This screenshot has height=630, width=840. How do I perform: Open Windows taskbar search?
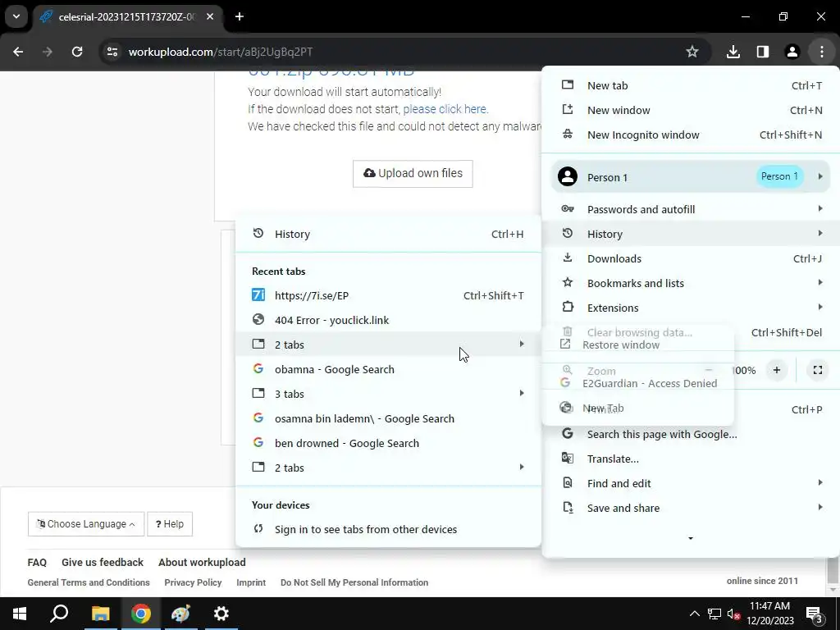point(59,614)
